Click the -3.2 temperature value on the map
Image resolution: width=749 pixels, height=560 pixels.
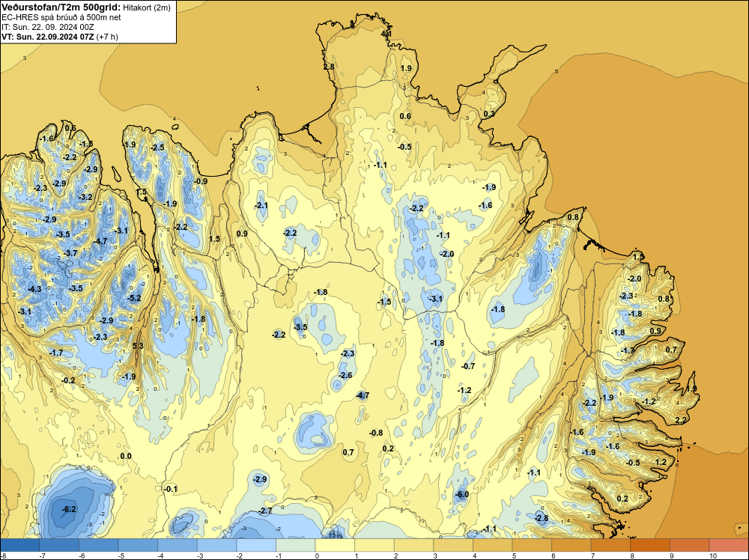point(85,197)
